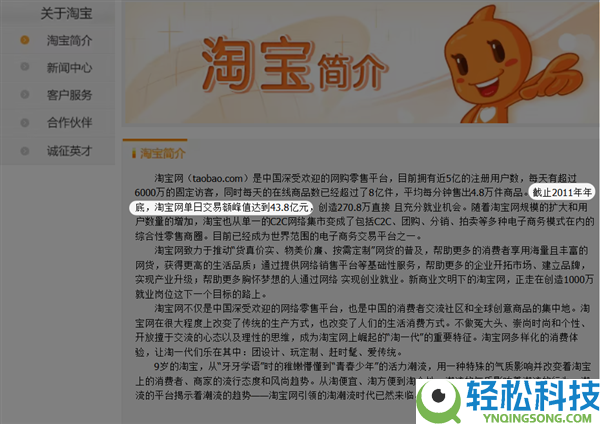Click the taobao.com text in first paragraph
The image size is (600, 424).
coord(217,178)
